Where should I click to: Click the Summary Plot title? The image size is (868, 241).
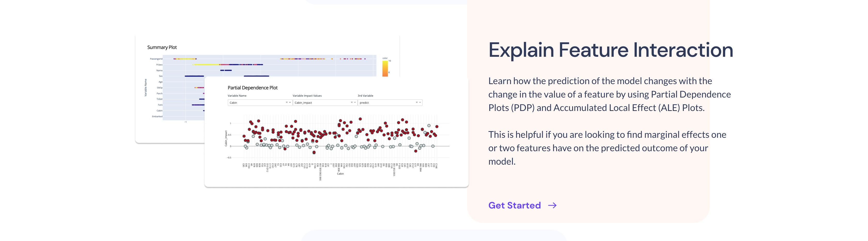coord(162,47)
